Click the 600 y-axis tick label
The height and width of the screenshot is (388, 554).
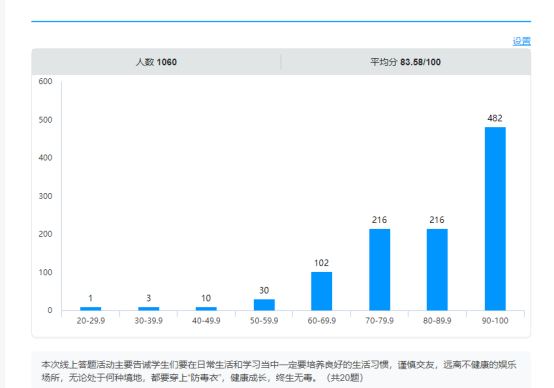[x=45, y=81]
